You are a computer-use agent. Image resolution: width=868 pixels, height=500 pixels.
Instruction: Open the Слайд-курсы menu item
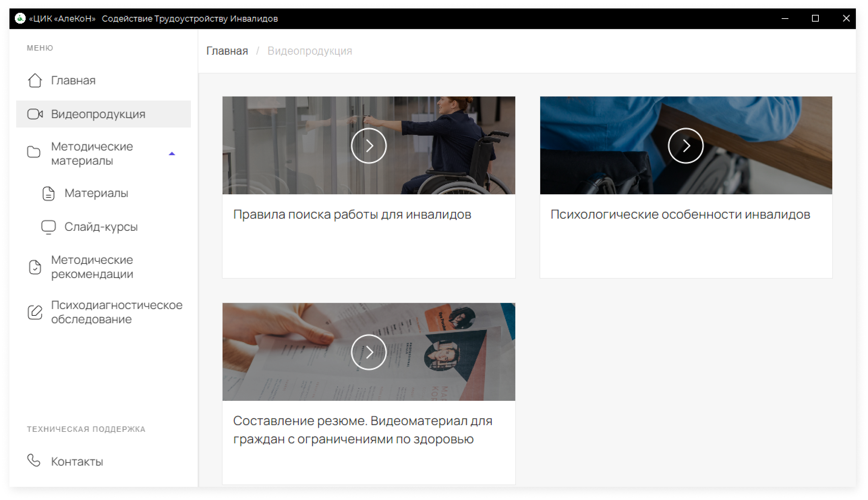click(x=101, y=227)
